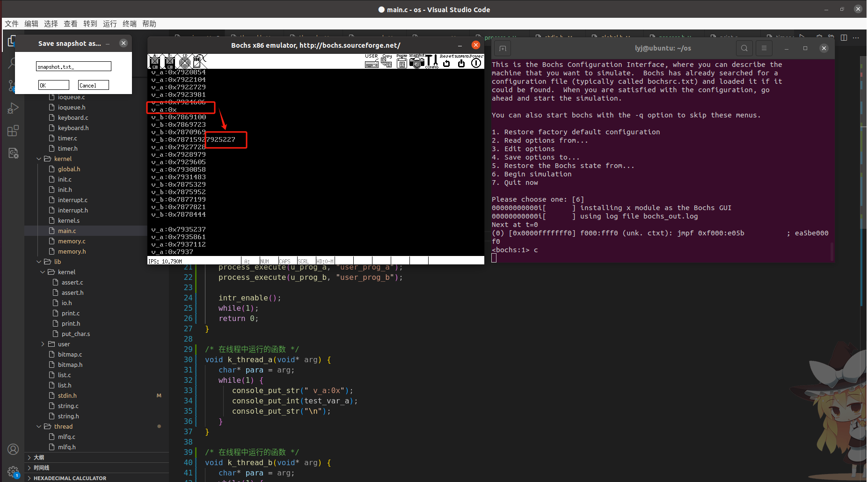This screenshot has height=482, width=868.
Task: Toggle the Bochs mouse capture icon
Action: 200,61
